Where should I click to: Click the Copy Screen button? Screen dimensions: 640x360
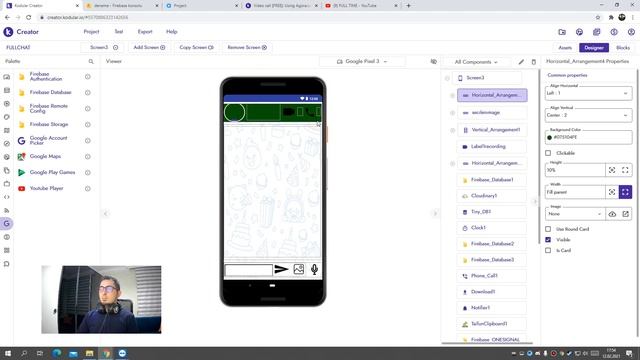[196, 47]
